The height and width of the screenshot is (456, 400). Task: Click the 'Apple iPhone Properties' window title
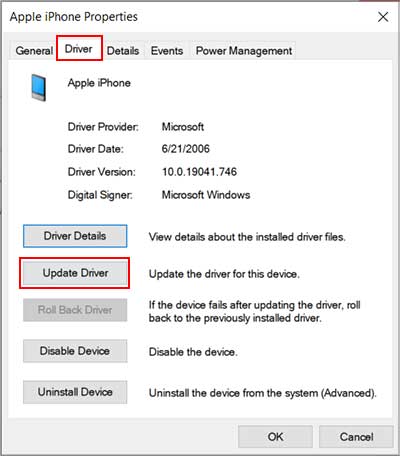tap(74, 17)
